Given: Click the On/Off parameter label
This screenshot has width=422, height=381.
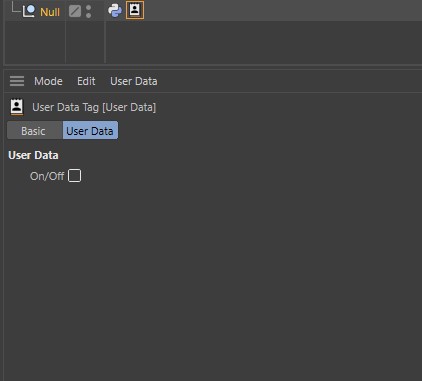Looking at the screenshot, I should (x=47, y=176).
